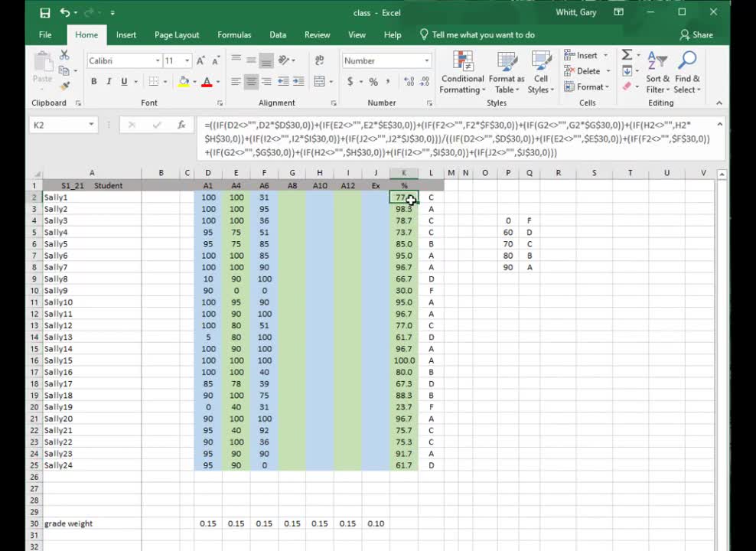Toggle center horizontal alignment
The width and height of the screenshot is (756, 551).
[251, 81]
